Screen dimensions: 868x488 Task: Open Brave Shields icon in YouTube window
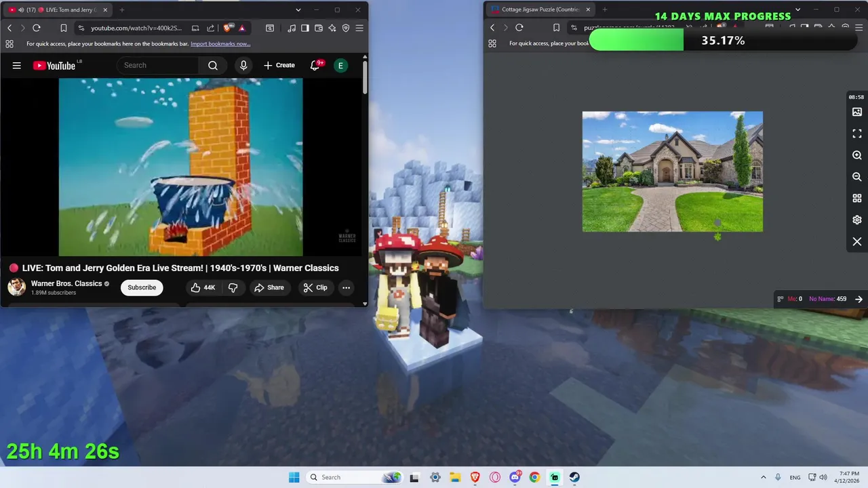tap(228, 28)
